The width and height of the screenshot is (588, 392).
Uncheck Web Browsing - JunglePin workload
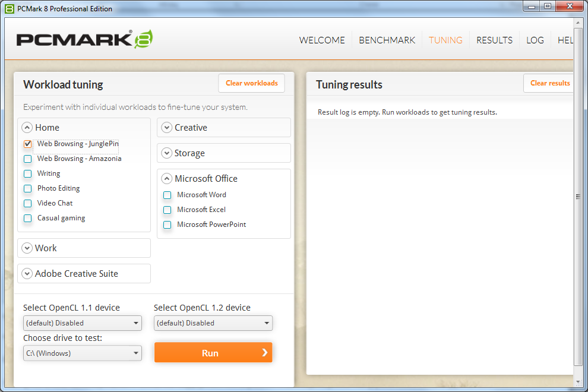pos(27,144)
